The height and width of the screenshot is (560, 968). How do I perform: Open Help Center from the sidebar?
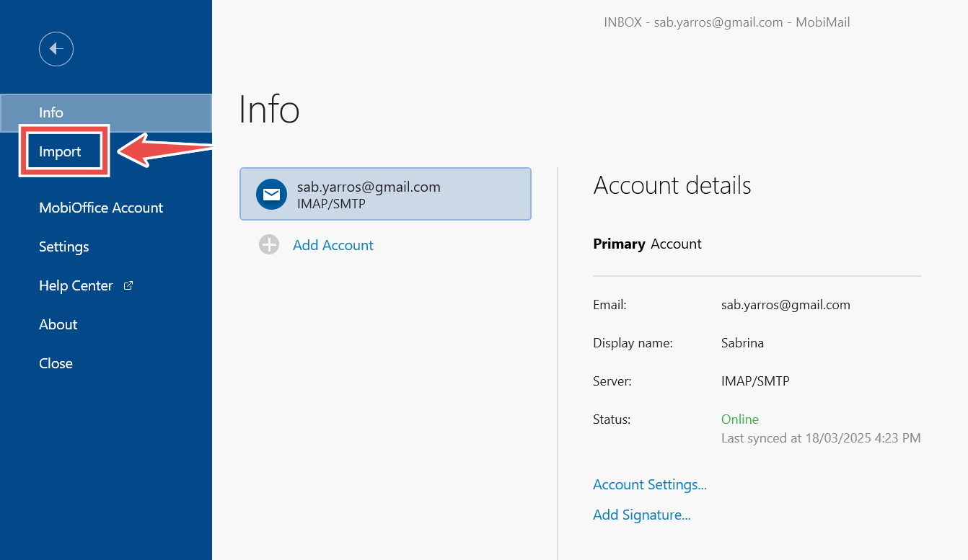(x=76, y=285)
